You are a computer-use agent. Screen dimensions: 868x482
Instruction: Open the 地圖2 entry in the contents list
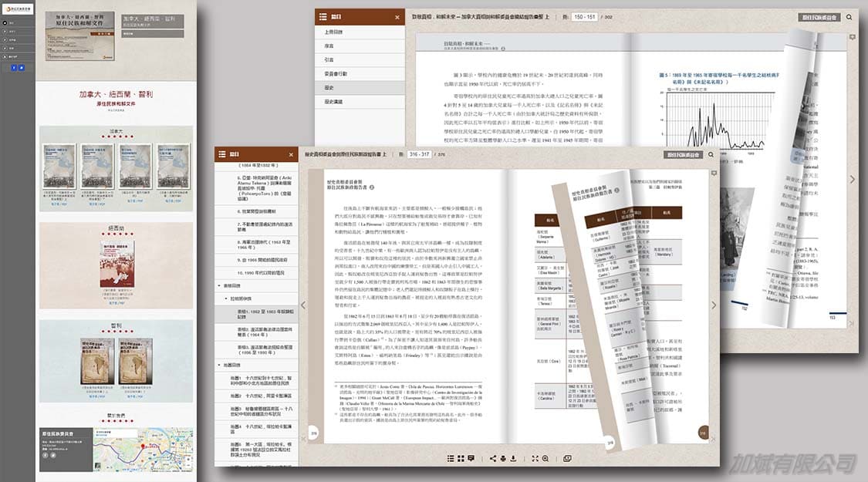256,396
